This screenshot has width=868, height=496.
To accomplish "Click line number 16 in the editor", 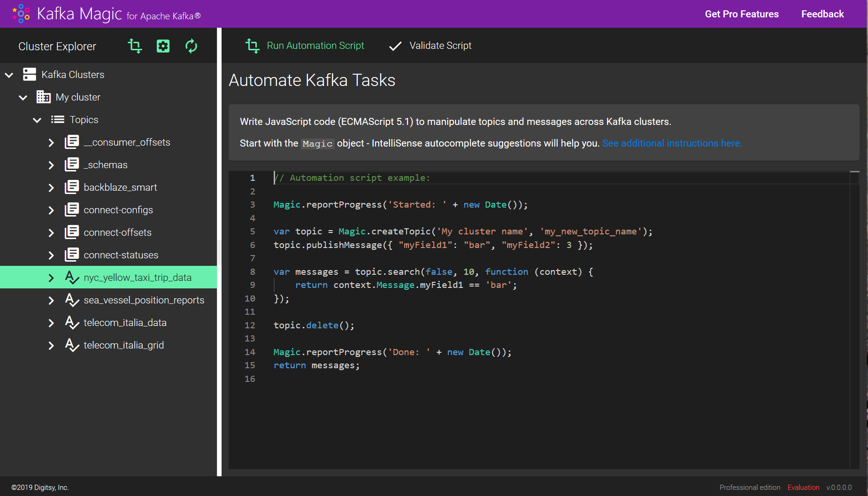I will (x=250, y=379).
